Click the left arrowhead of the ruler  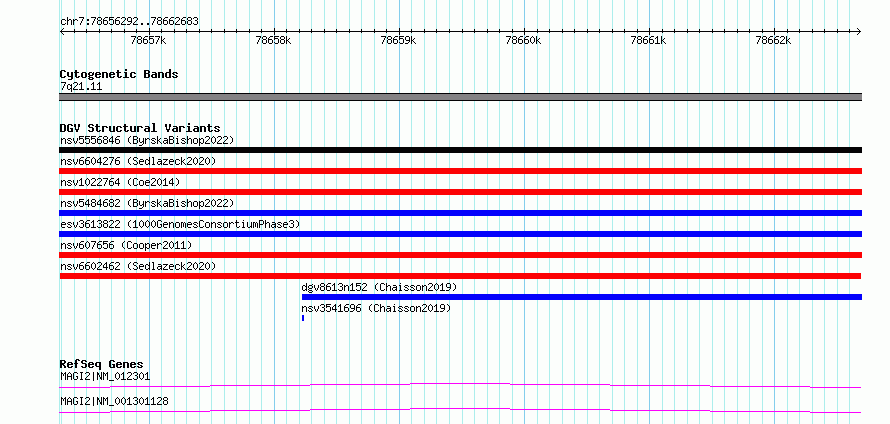[x=62, y=31]
